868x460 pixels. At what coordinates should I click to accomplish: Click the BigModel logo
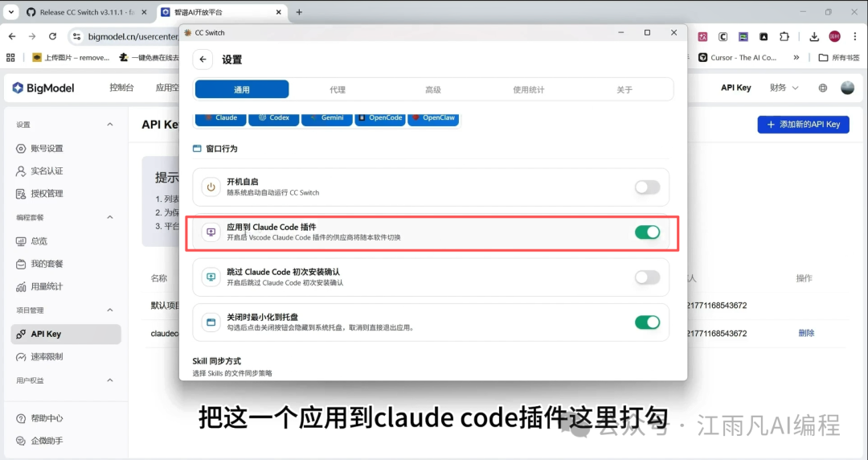point(43,88)
